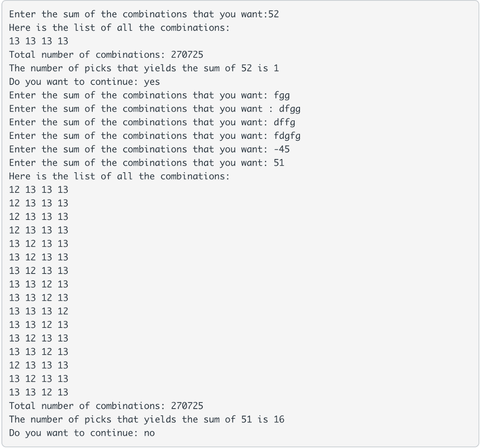
Task: Click the "sum of 51 is 16" result line
Action: 147,419
